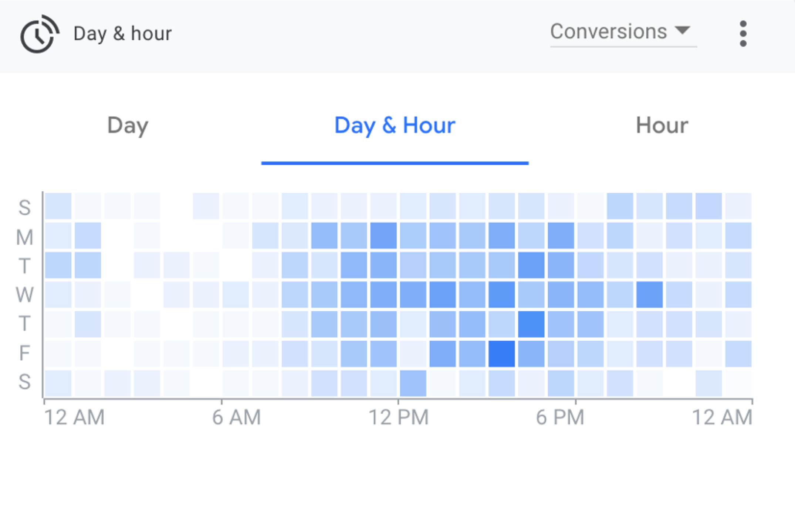Click Saturday's 12 PM highlighted cell
The height and width of the screenshot is (532, 795).
[413, 383]
